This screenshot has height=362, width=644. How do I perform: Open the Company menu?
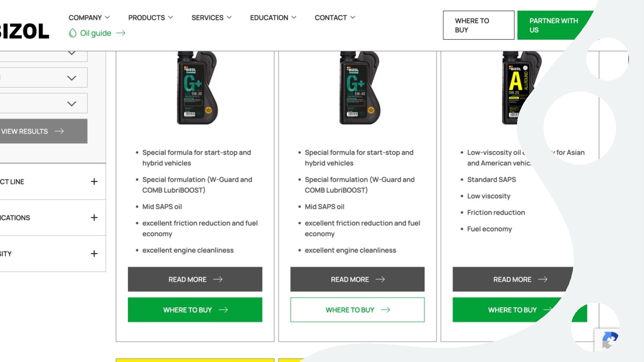89,18
